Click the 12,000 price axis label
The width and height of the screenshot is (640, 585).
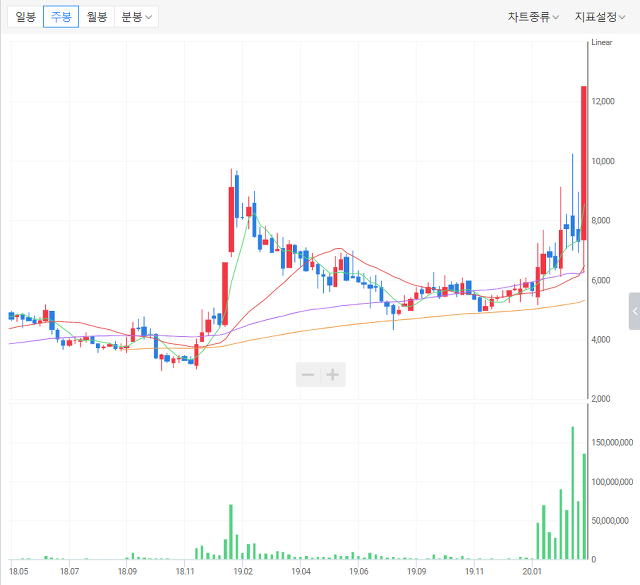tap(603, 101)
